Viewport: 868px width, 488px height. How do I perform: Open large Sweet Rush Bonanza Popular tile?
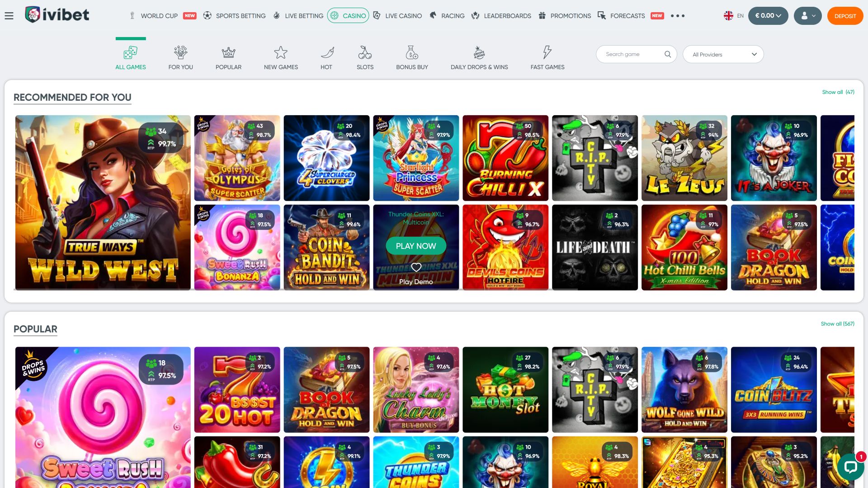click(x=103, y=418)
